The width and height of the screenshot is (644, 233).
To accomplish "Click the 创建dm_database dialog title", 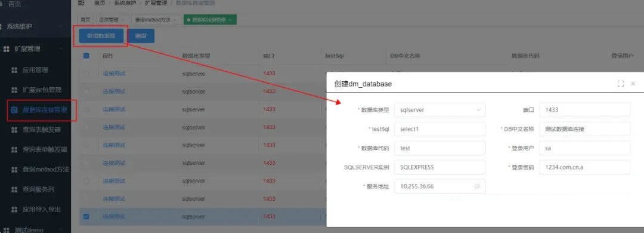I will (x=363, y=84).
